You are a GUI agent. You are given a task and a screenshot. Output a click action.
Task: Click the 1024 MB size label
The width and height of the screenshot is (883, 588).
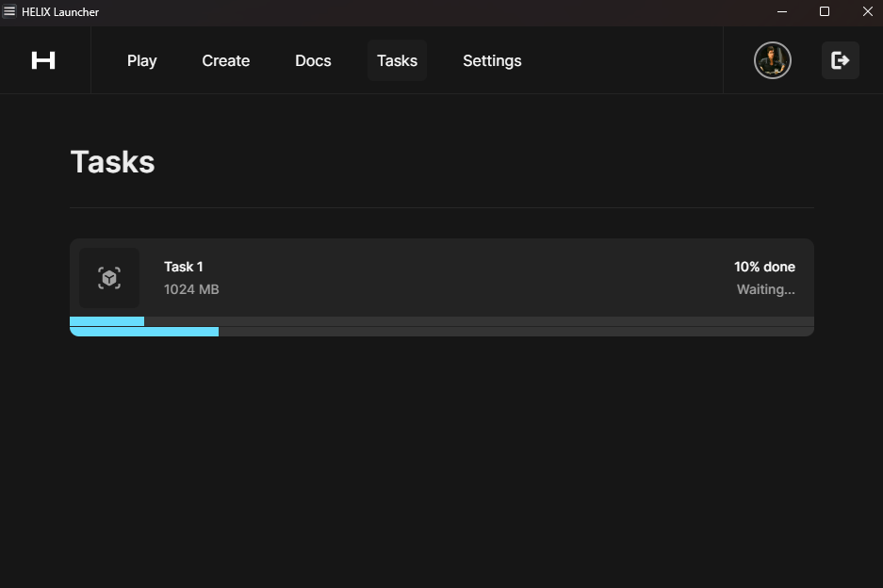point(191,289)
